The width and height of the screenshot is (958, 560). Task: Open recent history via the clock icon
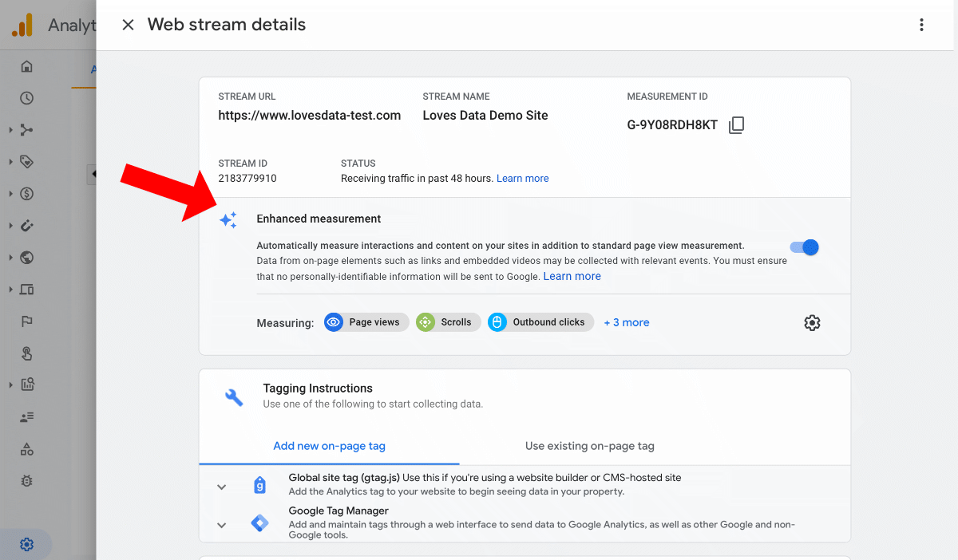[26, 98]
